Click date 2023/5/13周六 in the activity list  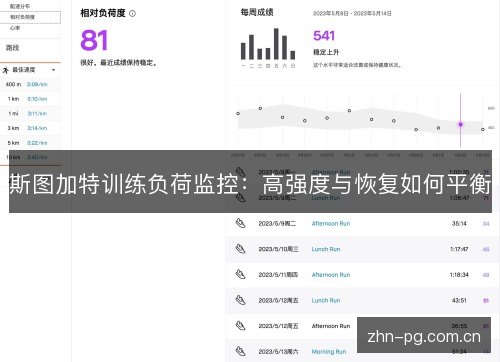278,352
